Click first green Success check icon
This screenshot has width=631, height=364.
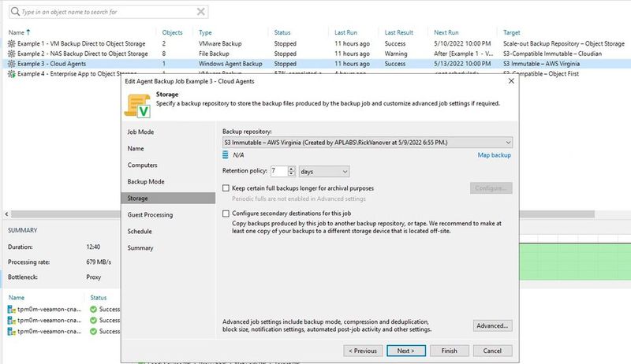(x=93, y=309)
